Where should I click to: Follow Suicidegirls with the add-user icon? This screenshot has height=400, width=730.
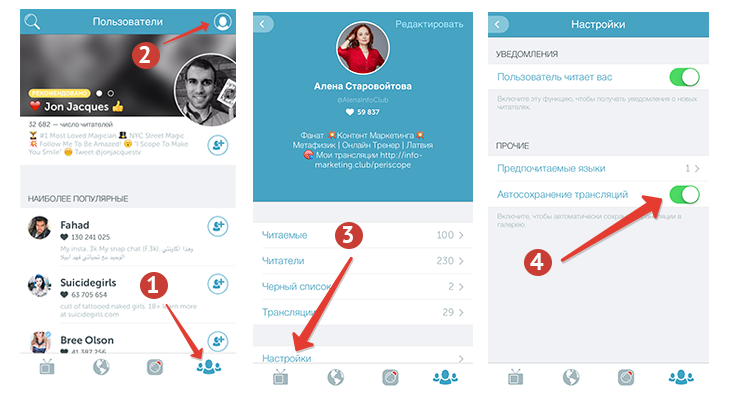coord(217,284)
